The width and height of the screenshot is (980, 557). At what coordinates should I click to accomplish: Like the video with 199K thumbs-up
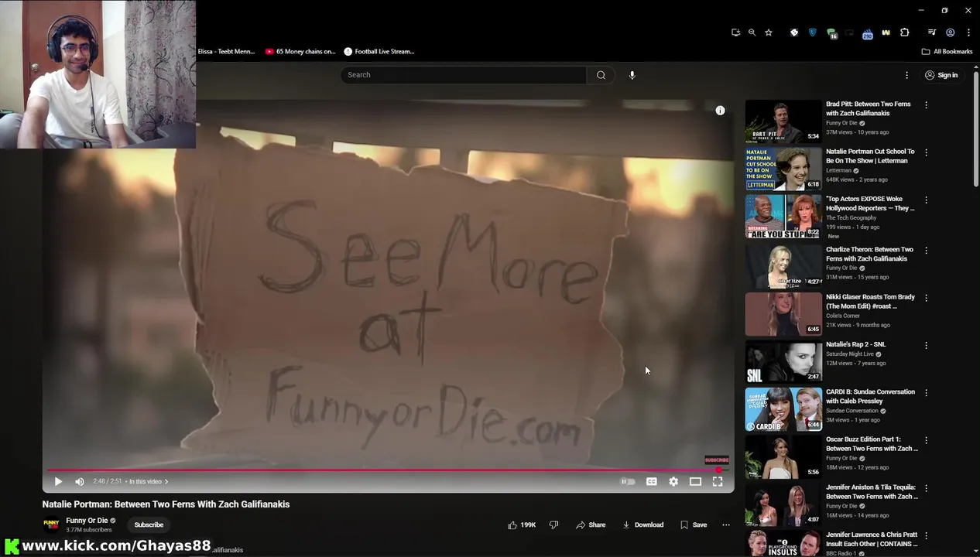pyautogui.click(x=522, y=525)
